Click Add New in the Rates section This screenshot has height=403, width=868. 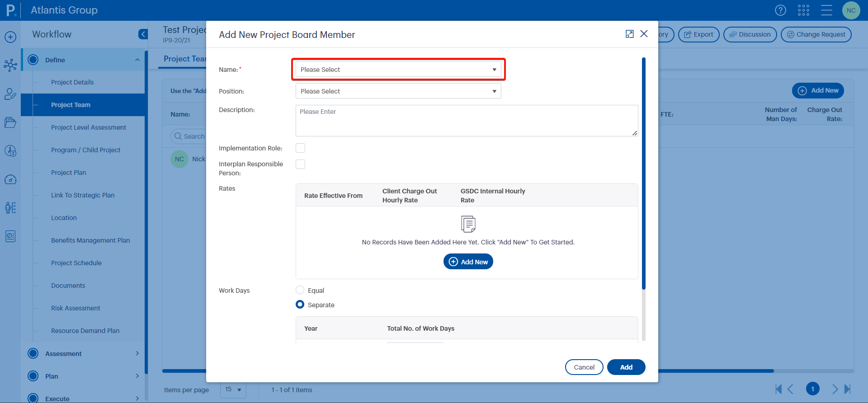(468, 262)
